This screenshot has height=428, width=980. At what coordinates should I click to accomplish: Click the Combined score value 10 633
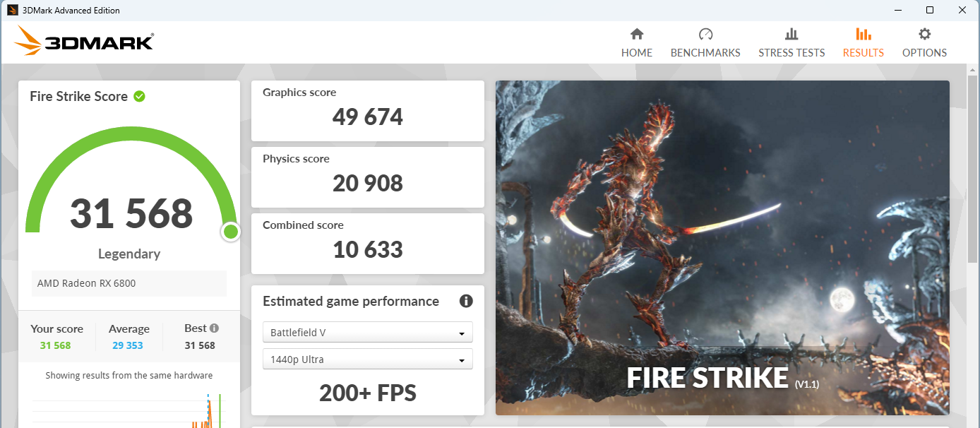368,249
